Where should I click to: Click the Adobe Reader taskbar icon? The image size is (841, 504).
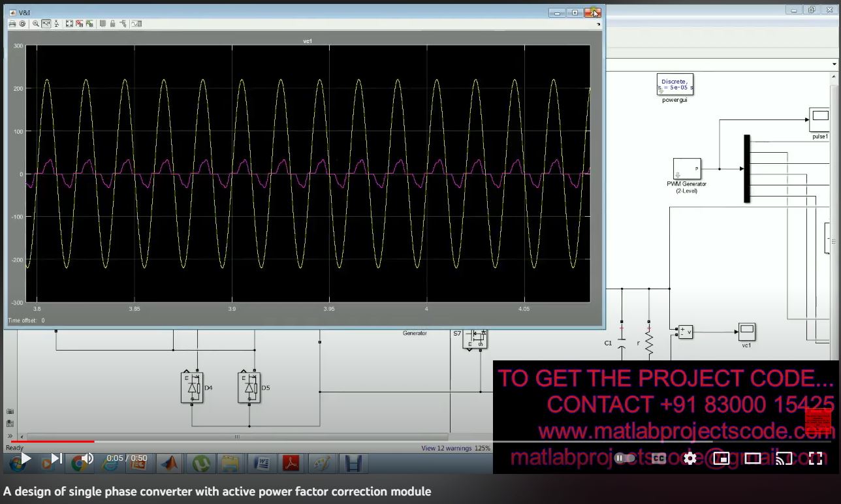[289, 463]
